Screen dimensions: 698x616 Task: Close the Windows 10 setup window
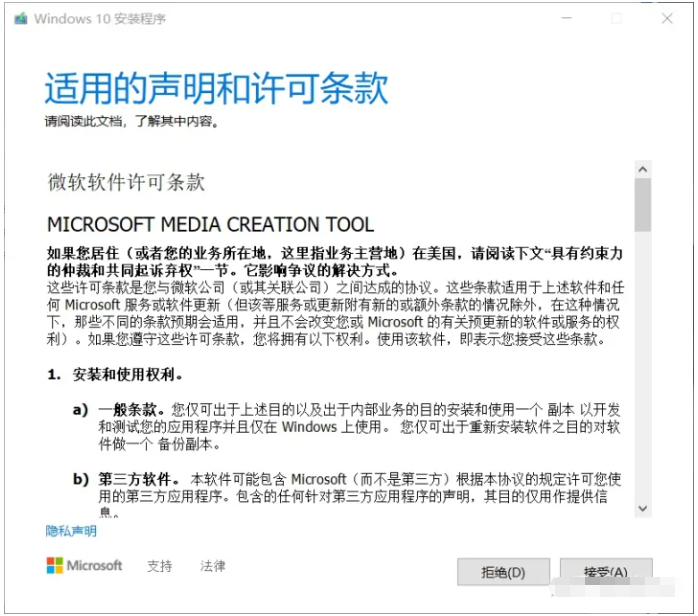tap(667, 18)
